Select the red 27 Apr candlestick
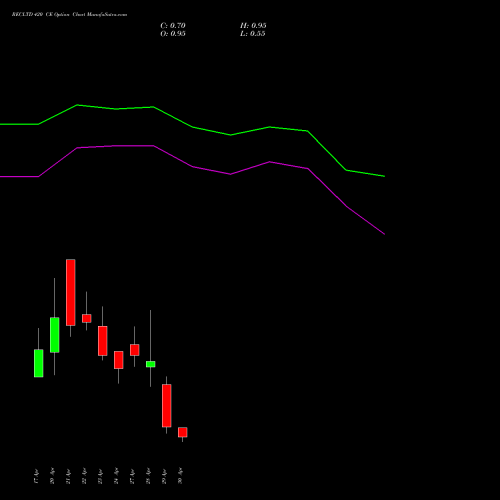The width and height of the screenshot is (500, 500). click(134, 350)
